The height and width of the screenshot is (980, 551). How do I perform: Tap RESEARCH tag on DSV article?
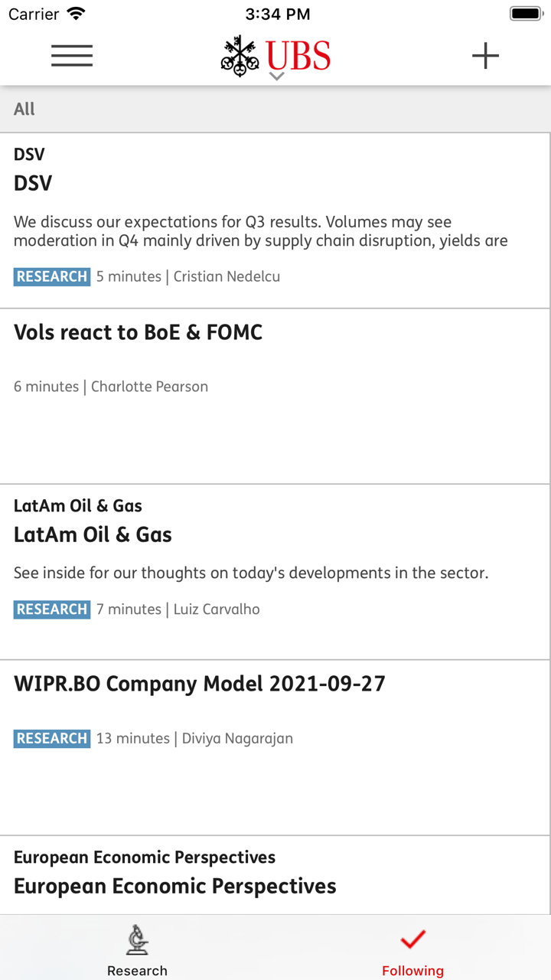pos(52,276)
